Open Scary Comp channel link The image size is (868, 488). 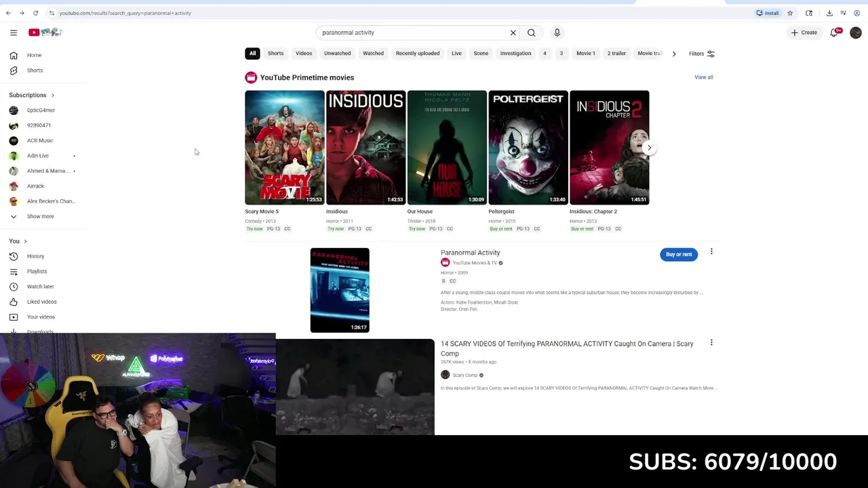click(x=465, y=375)
